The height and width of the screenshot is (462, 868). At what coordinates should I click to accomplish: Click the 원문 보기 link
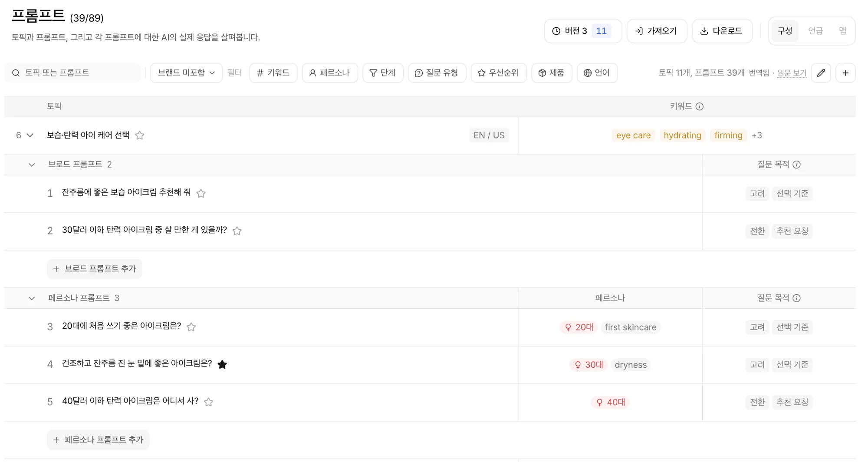pos(792,73)
